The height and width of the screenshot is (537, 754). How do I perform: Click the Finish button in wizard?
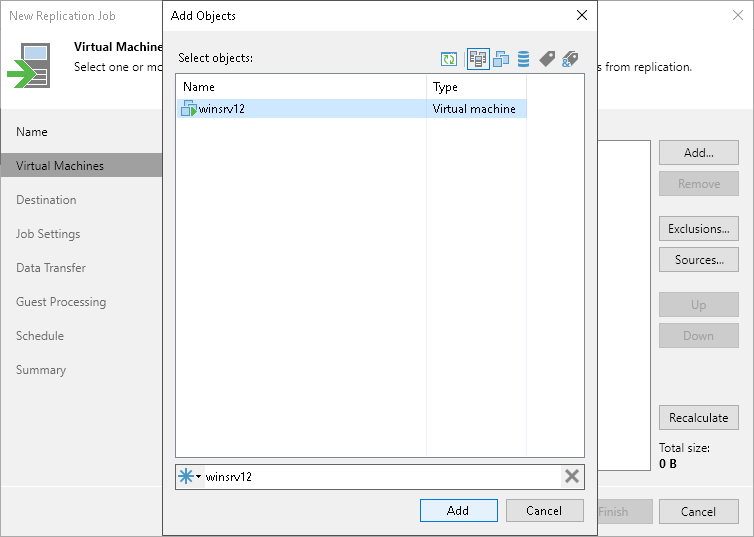(x=625, y=512)
